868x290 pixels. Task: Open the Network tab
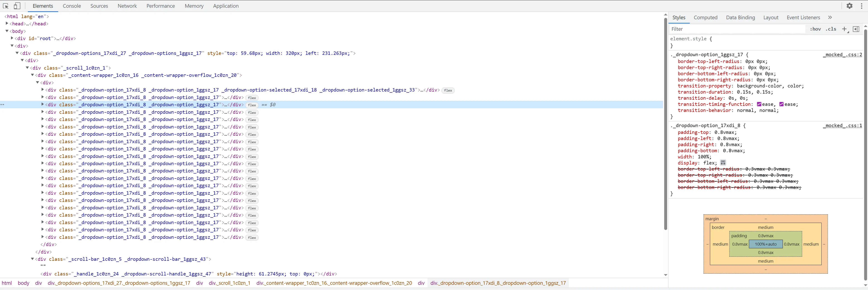127,6
